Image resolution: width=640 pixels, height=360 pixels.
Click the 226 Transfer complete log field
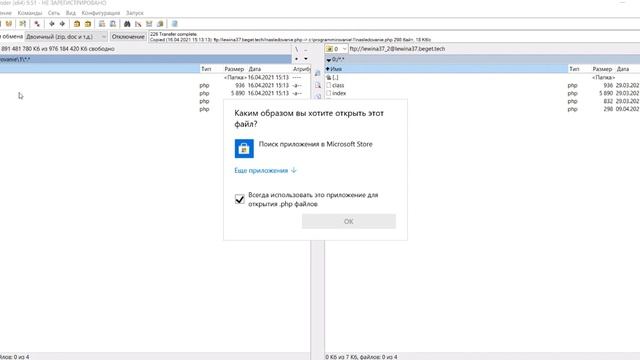394,37
